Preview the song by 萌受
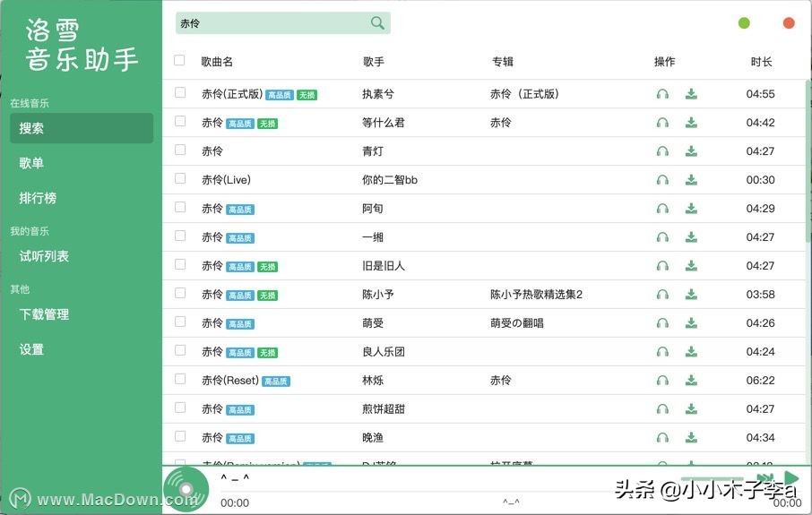 (x=662, y=323)
